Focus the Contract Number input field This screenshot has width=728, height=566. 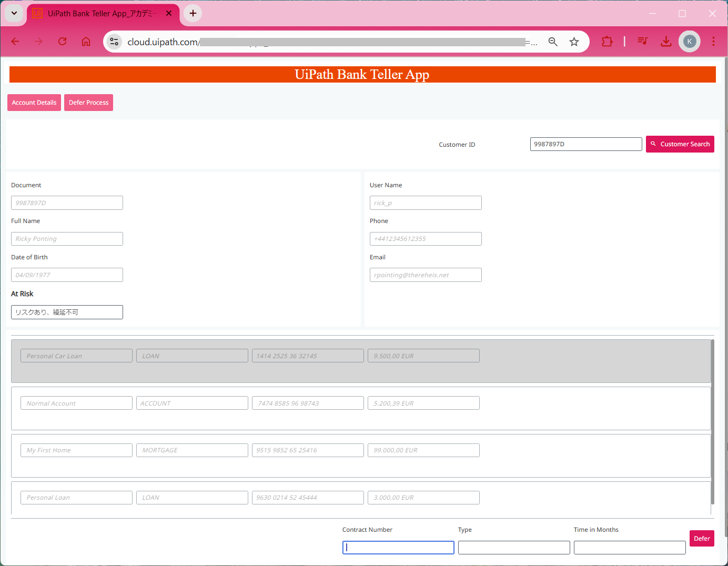(x=398, y=548)
